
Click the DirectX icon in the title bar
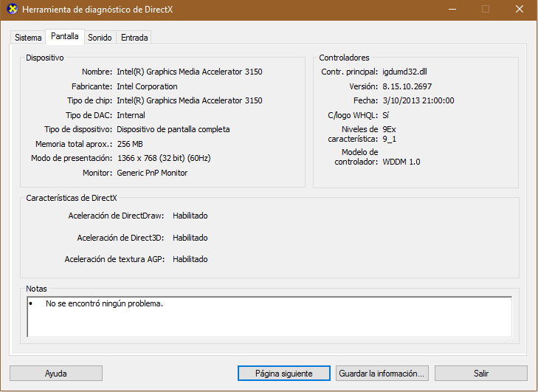[x=12, y=9]
